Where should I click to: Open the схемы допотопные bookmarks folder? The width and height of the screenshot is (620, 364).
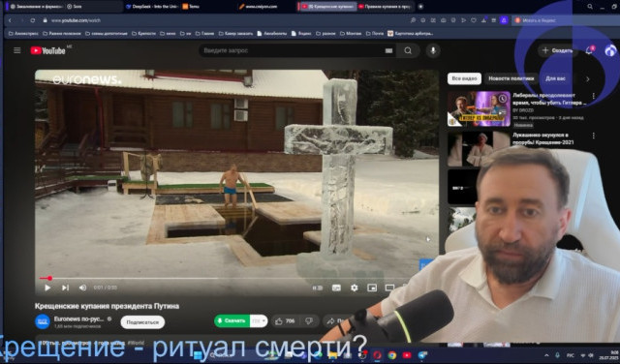[x=107, y=34]
